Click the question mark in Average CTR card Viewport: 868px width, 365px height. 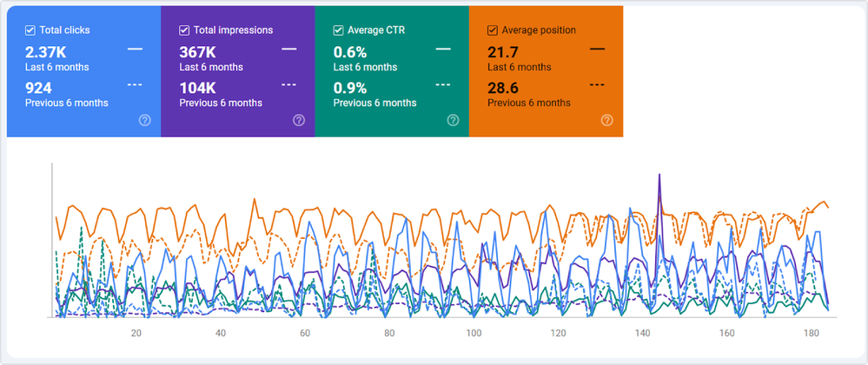(x=453, y=121)
